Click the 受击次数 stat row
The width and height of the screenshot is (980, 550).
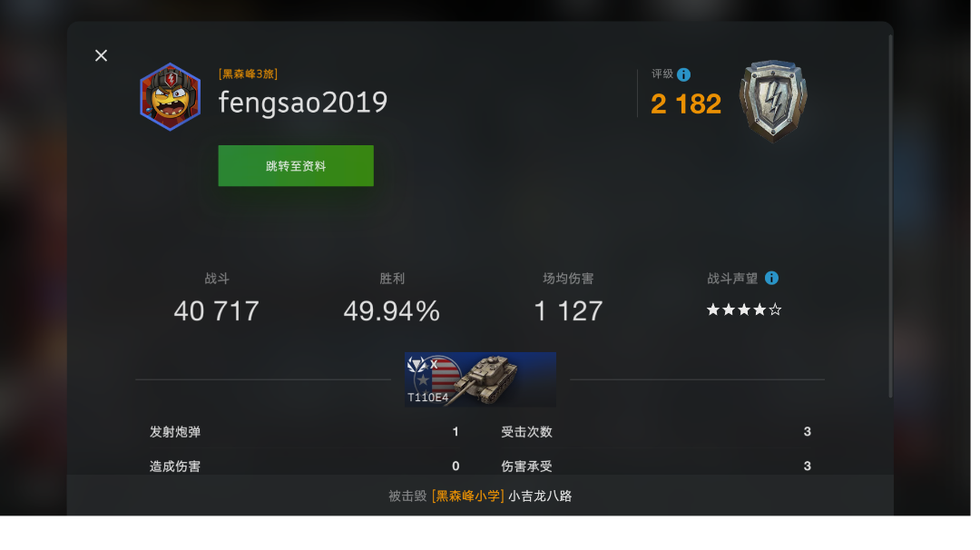[656, 432]
